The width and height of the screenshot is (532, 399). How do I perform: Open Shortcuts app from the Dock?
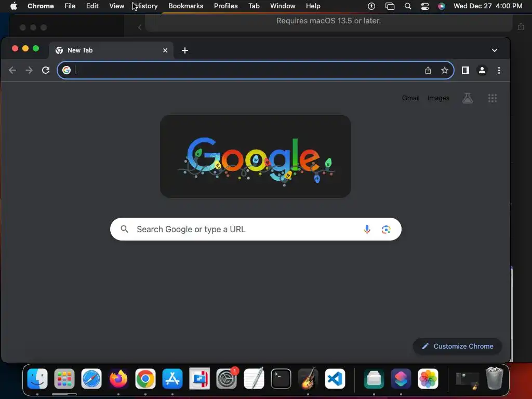point(401,379)
